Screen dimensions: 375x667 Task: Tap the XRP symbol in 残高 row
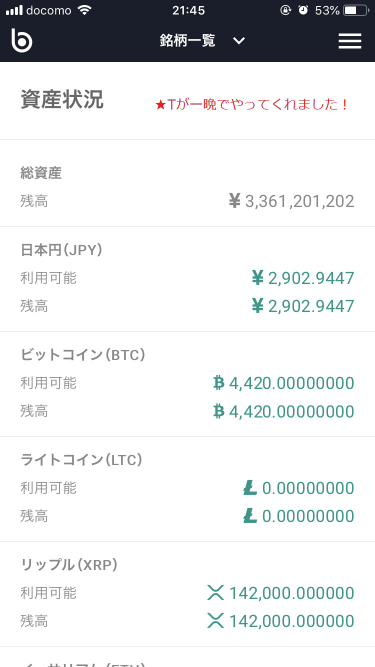216,621
